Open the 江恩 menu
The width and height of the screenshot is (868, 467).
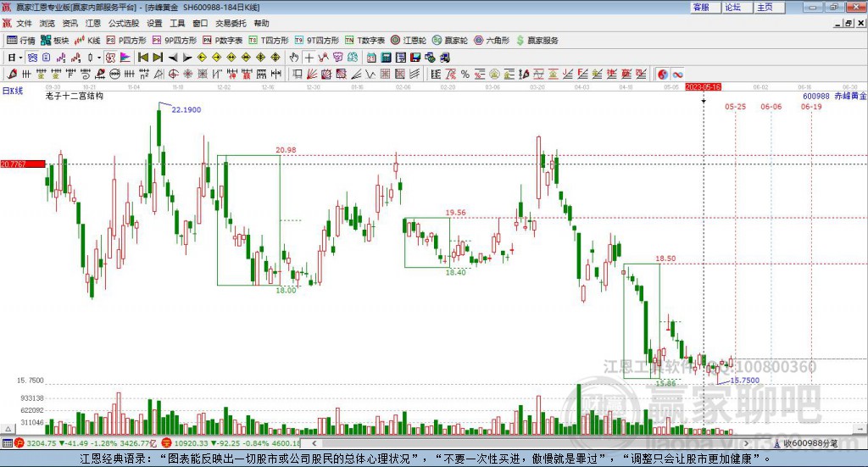(x=93, y=23)
